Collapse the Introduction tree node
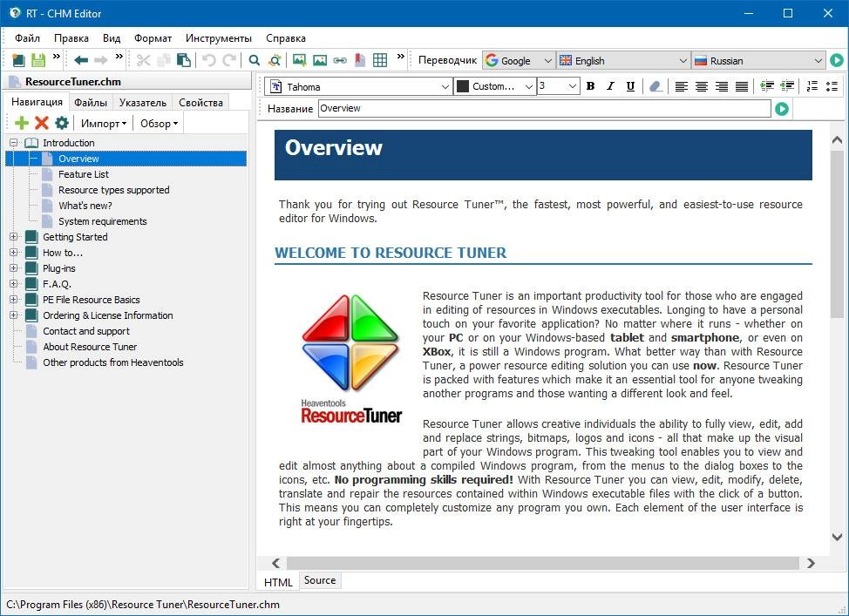 tap(14, 143)
